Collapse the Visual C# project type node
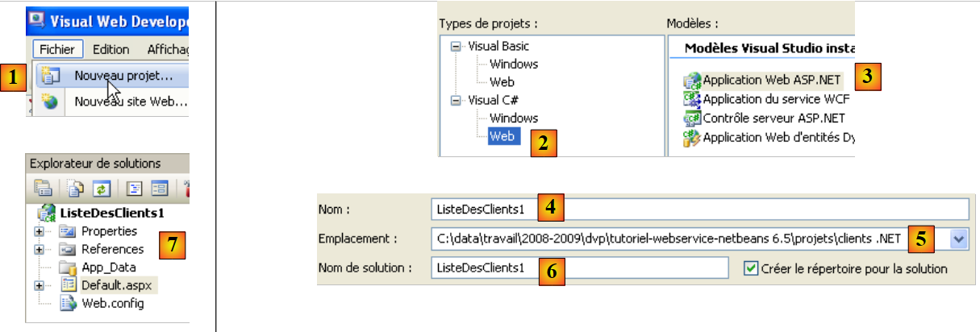Screen dimensions: 980x332 (x=457, y=101)
